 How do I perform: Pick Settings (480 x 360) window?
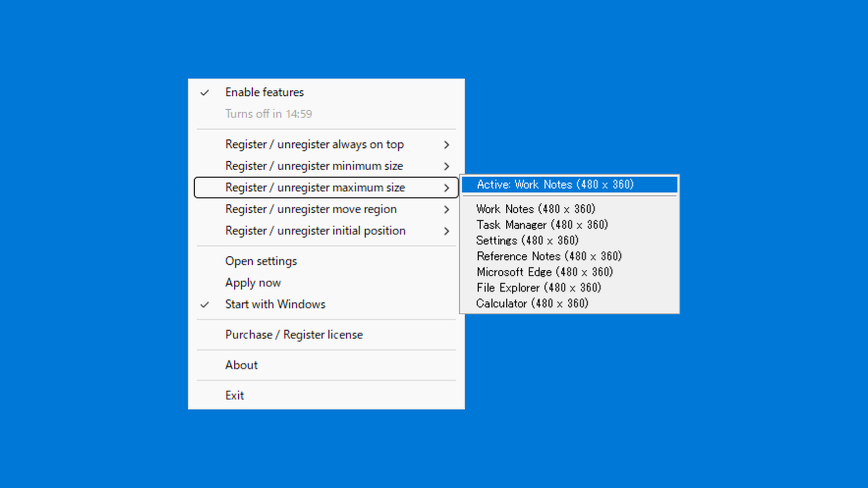570,240
